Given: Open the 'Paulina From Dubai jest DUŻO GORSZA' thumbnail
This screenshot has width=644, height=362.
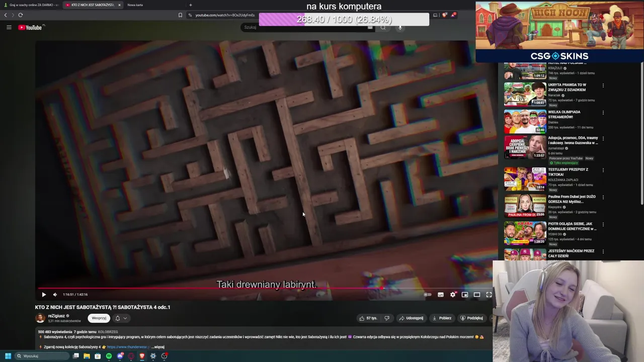Looking at the screenshot, I should (525, 206).
